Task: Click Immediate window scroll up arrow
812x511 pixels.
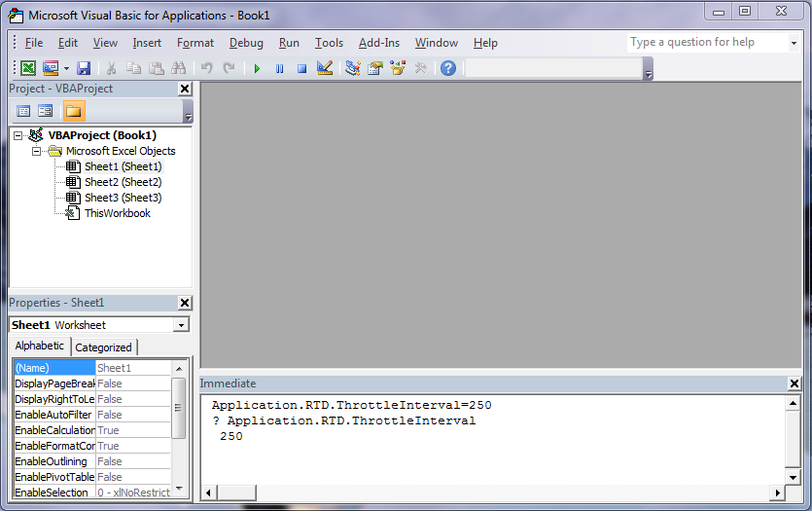Action: (x=793, y=403)
